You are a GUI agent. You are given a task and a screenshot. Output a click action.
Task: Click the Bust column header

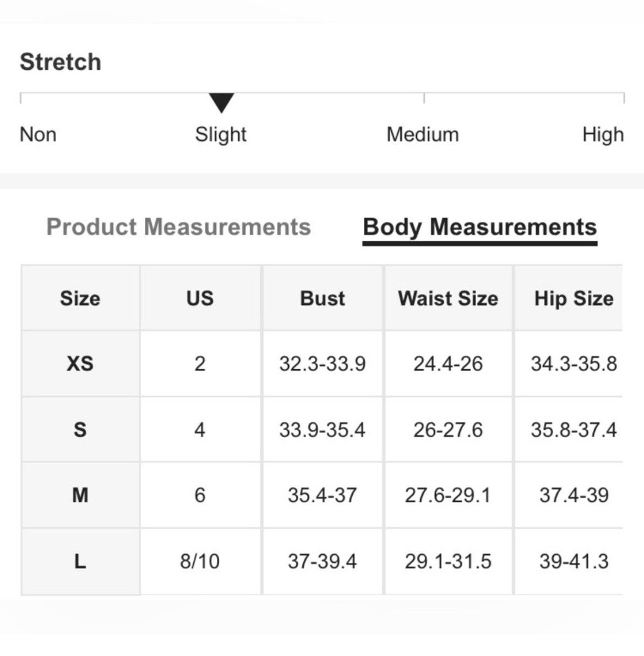pyautogui.click(x=323, y=299)
